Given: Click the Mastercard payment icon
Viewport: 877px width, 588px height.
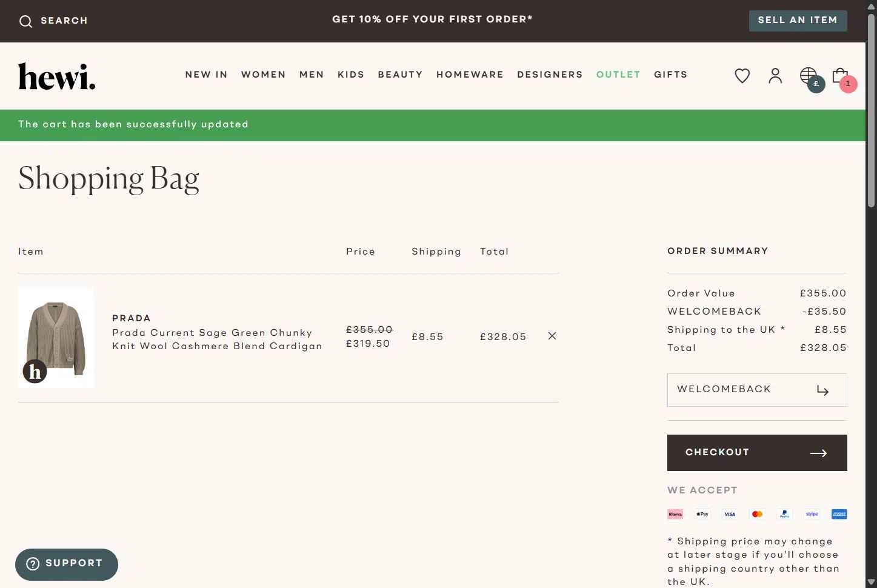Looking at the screenshot, I should pyautogui.click(x=757, y=514).
